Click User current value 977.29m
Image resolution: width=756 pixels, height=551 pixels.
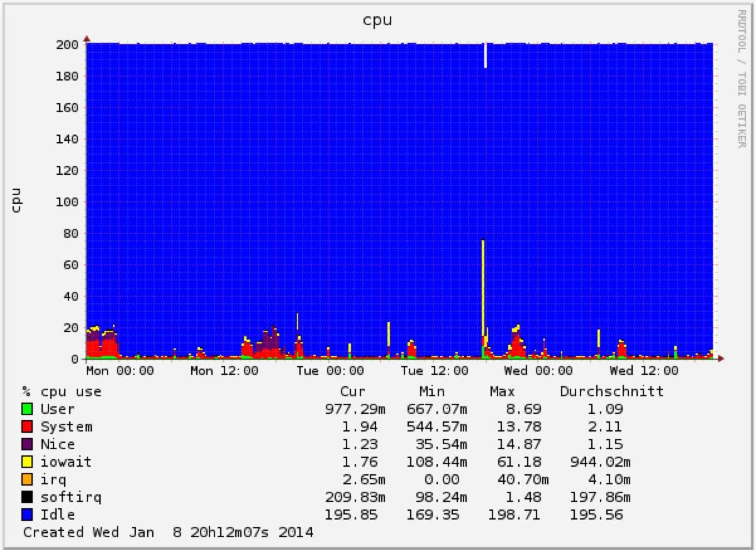point(355,409)
